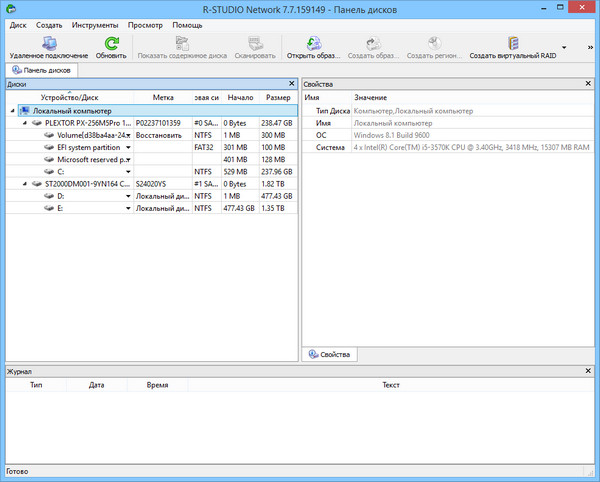Select the PLEXTOR PX-256M5Pro drive
The width and height of the screenshot is (600, 482).
pyautogui.click(x=88, y=123)
